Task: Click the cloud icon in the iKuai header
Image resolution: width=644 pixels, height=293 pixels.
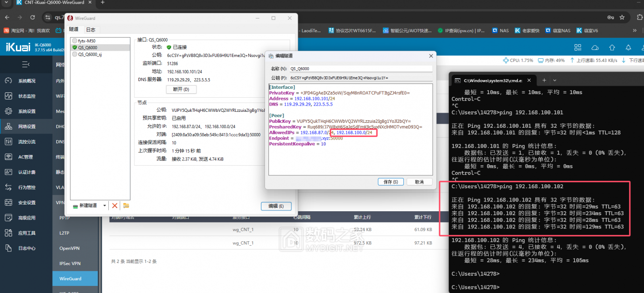Action: (x=595, y=47)
